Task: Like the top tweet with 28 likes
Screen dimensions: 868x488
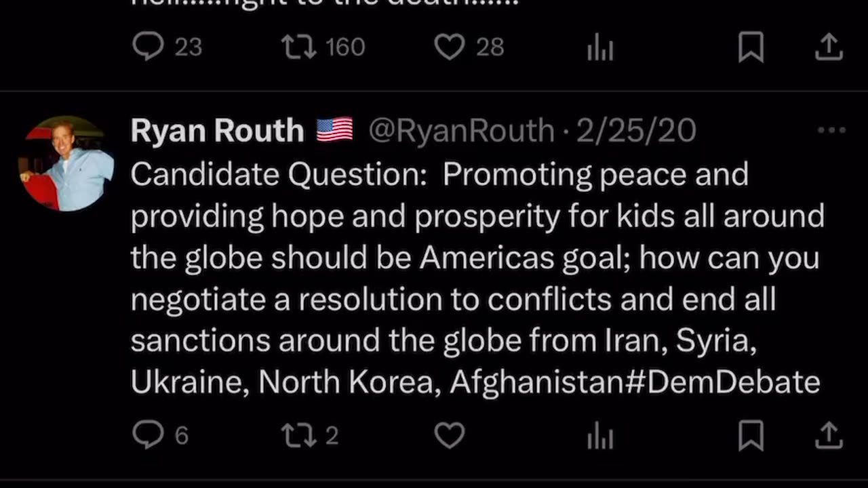Action: (x=449, y=47)
